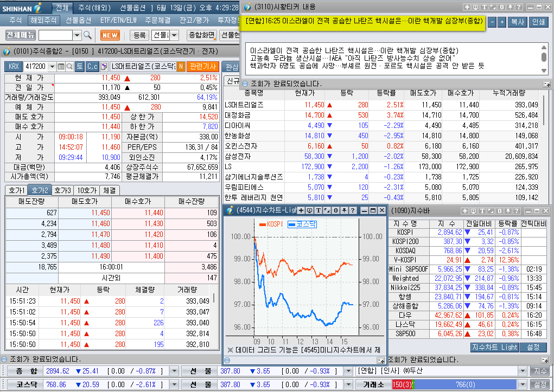The image size is (554, 392).
Task: Select the 대정화금 row in watchlist
Action: pos(381,115)
